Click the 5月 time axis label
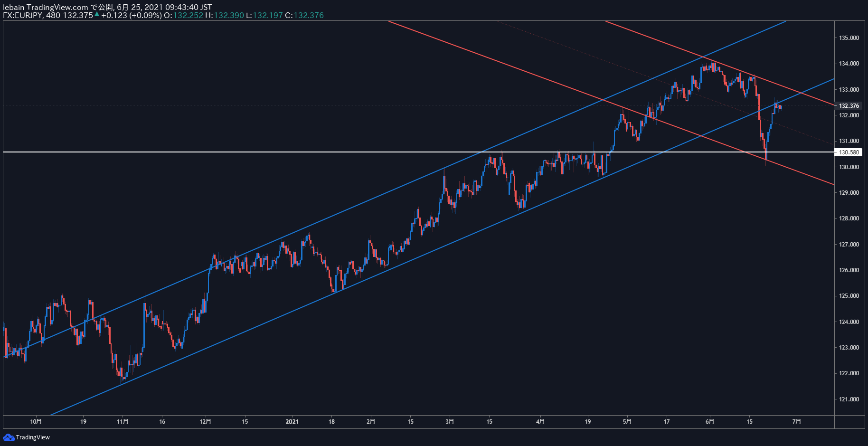868x446 pixels. [x=627, y=422]
